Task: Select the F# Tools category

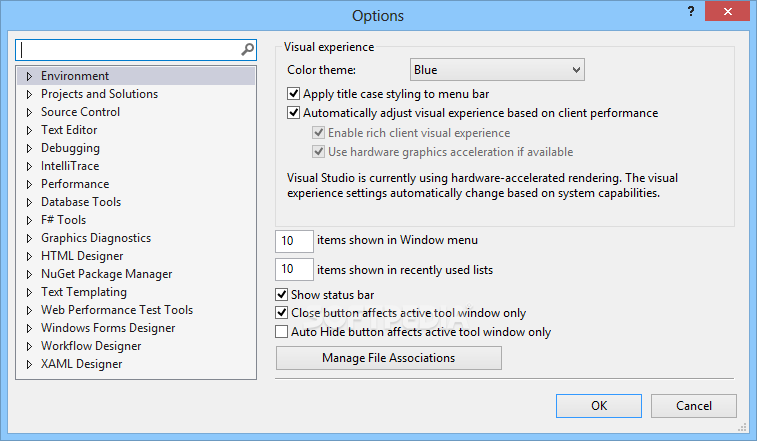Action: click(63, 220)
